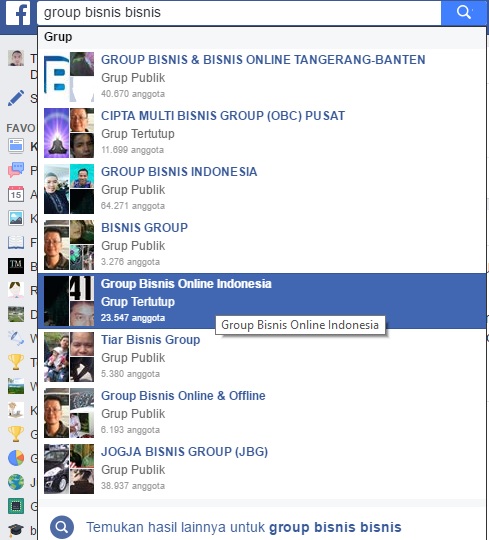
Task: Open the Photos picture icon in sidebar
Action: [x=16, y=218]
